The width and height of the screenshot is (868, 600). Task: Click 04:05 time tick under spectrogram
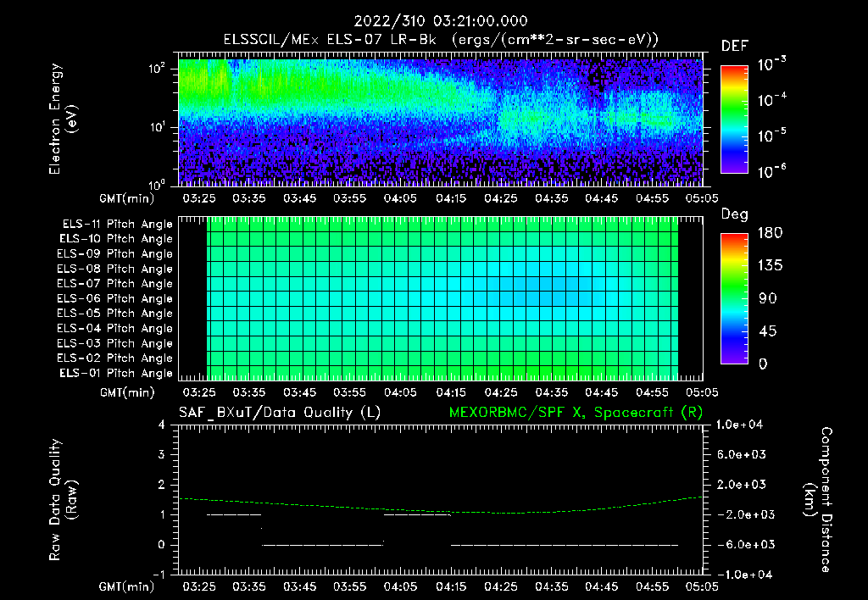click(x=400, y=198)
